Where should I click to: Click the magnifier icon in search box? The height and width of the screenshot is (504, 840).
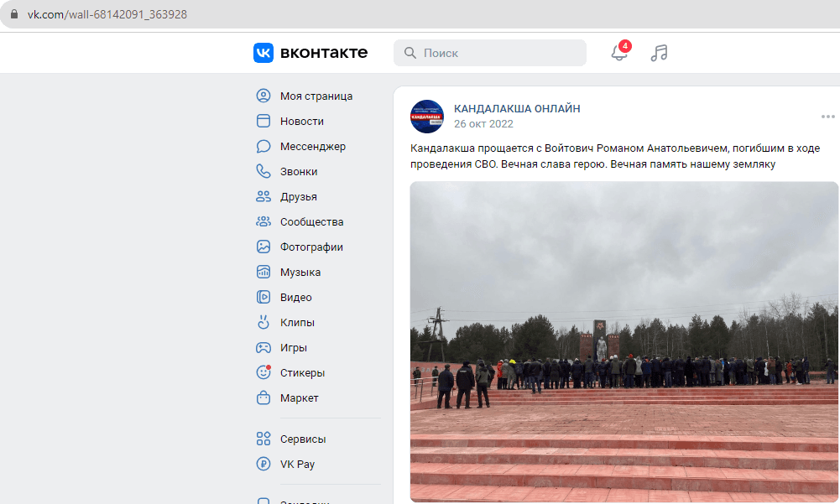pyautogui.click(x=410, y=53)
